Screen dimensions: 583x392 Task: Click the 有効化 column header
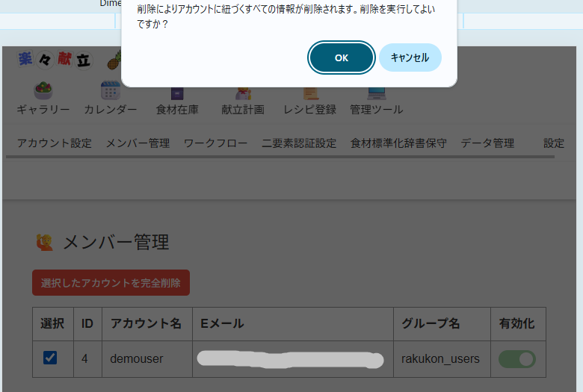point(516,323)
